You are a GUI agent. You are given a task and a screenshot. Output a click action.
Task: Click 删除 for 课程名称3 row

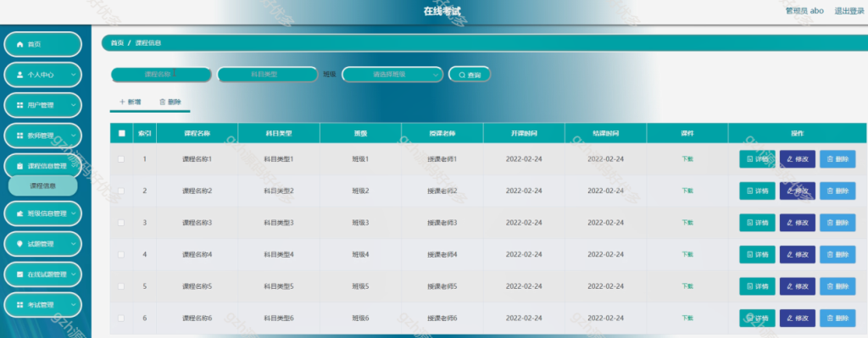coord(837,223)
